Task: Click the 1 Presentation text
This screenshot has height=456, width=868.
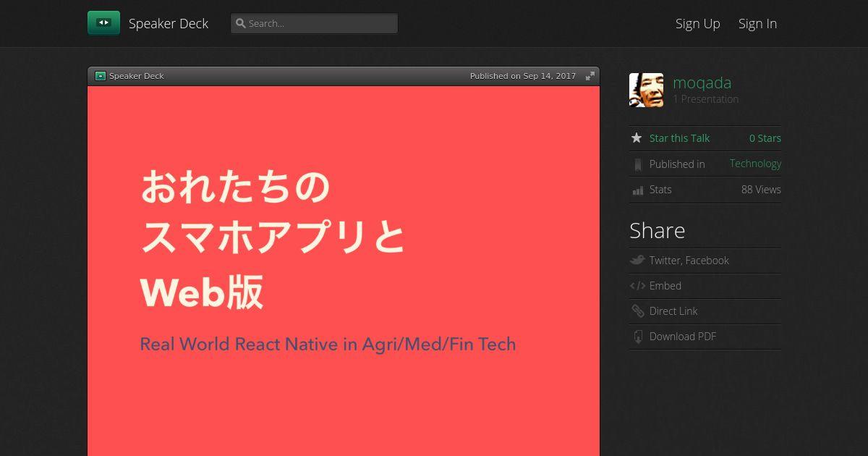Action: pos(705,99)
